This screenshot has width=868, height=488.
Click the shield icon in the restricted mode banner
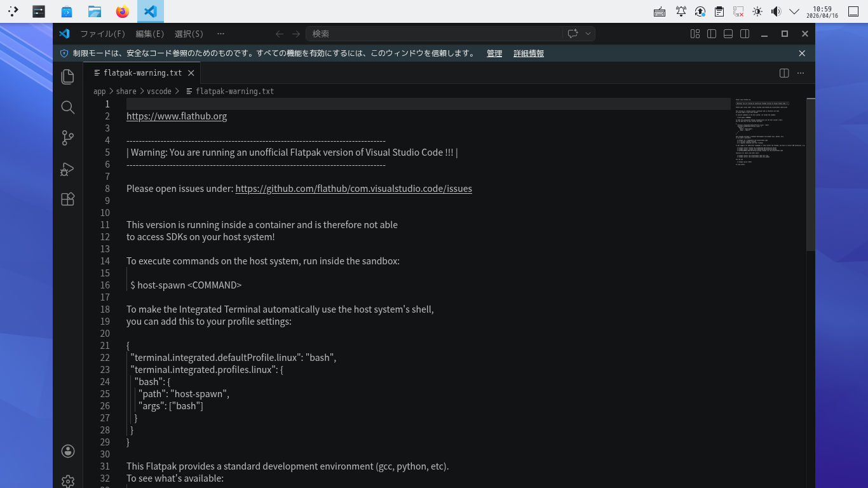pyautogui.click(x=64, y=53)
